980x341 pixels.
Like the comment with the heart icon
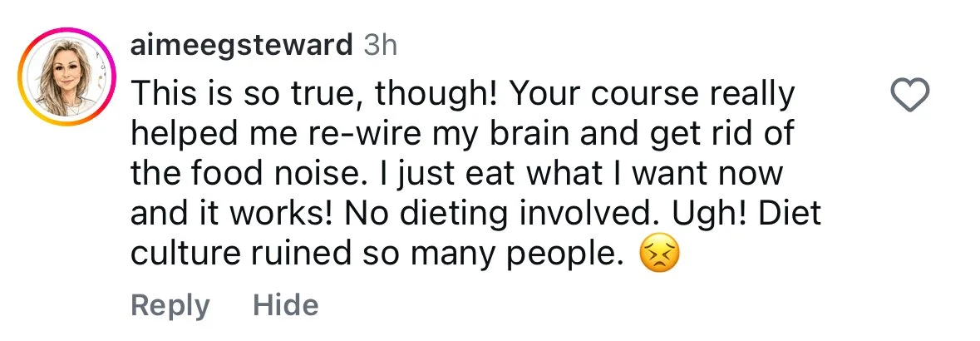[909, 97]
